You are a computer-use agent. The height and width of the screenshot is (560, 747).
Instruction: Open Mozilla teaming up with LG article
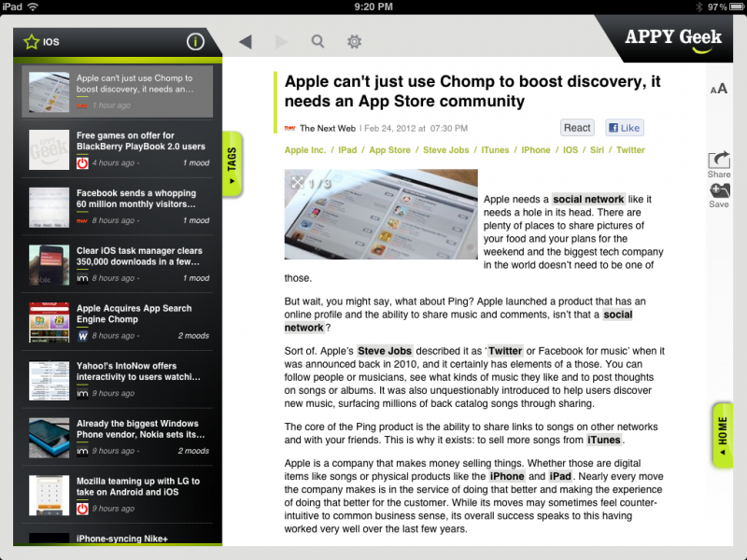tap(118, 495)
